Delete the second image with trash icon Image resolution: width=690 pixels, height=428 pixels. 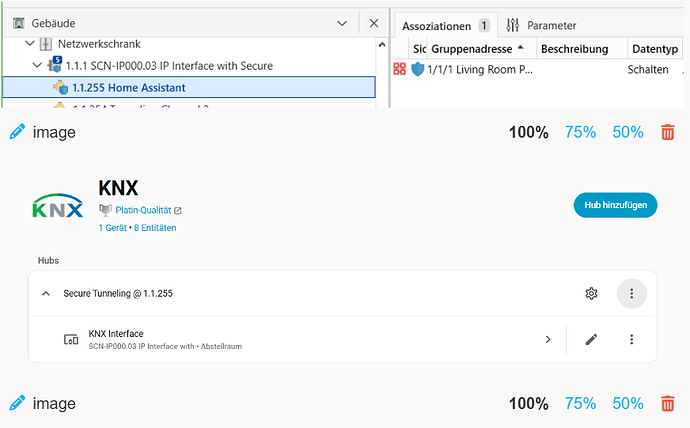668,403
